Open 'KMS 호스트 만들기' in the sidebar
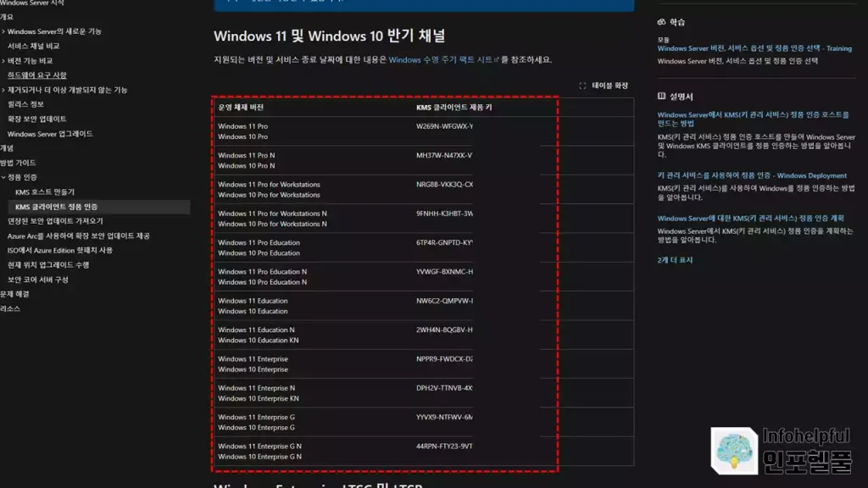 click(x=45, y=192)
